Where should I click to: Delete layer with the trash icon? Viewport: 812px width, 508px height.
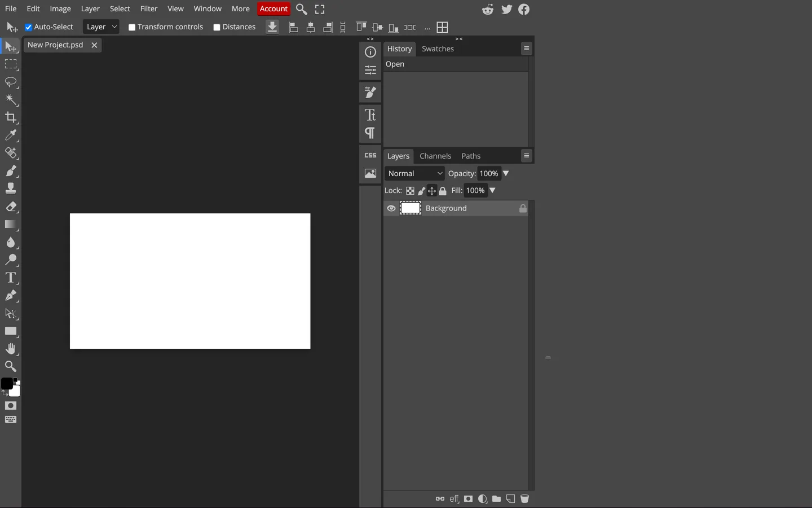pos(525,499)
